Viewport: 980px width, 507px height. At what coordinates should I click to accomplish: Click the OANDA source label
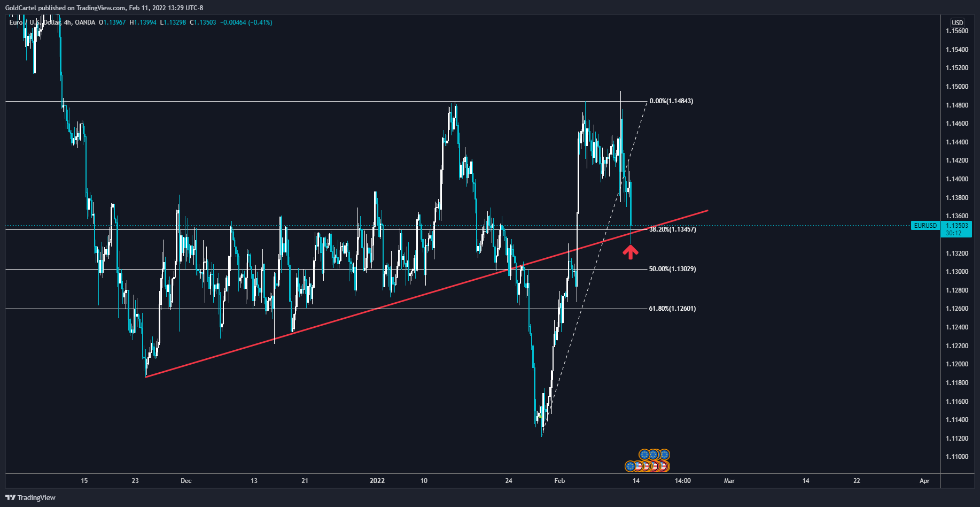tap(85, 22)
